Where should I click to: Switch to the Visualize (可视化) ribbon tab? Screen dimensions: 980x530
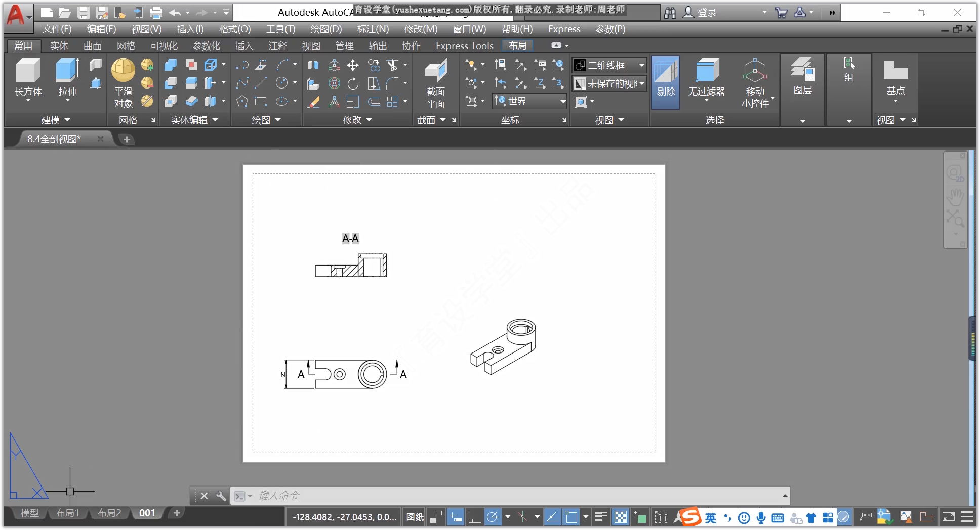pyautogui.click(x=164, y=46)
